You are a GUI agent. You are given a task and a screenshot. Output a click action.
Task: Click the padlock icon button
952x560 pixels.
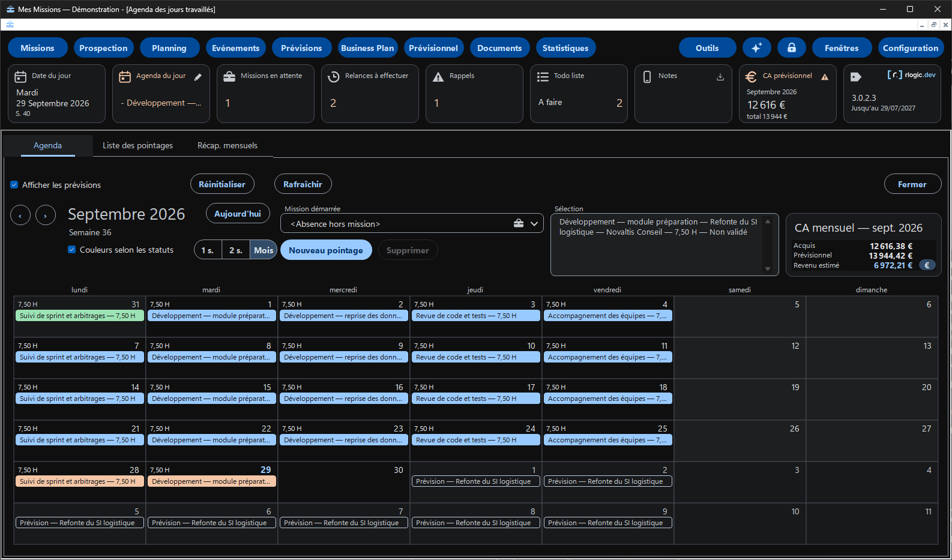click(792, 48)
